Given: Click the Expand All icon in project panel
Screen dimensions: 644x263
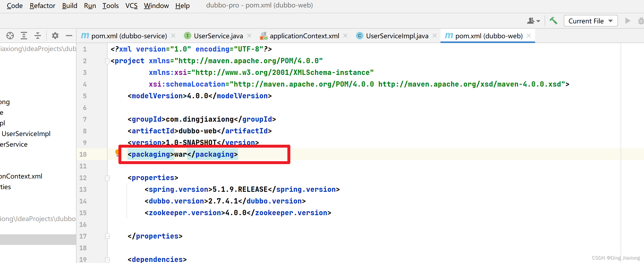Looking at the screenshot, I should 24,36.
